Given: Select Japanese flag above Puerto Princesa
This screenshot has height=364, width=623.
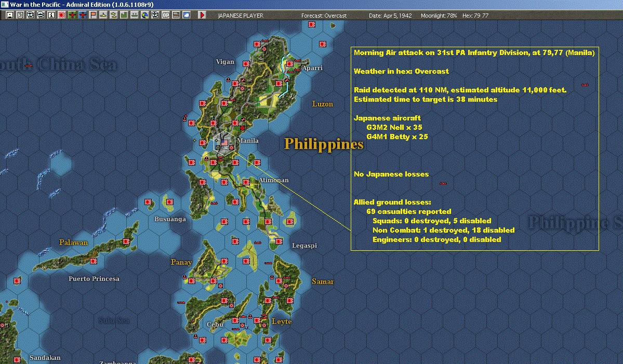Looking at the screenshot, I should [x=94, y=261].
